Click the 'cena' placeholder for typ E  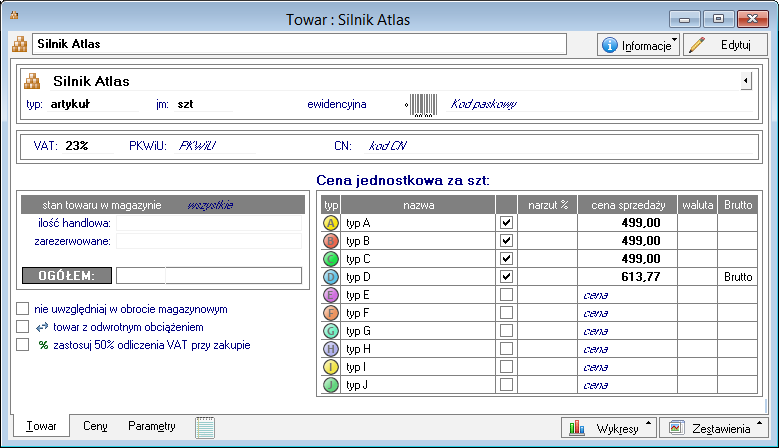pos(596,296)
